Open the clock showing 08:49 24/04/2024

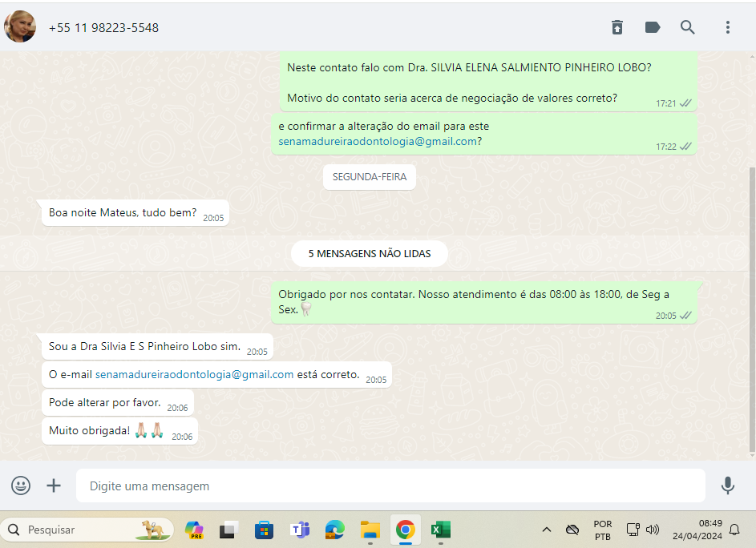point(697,530)
